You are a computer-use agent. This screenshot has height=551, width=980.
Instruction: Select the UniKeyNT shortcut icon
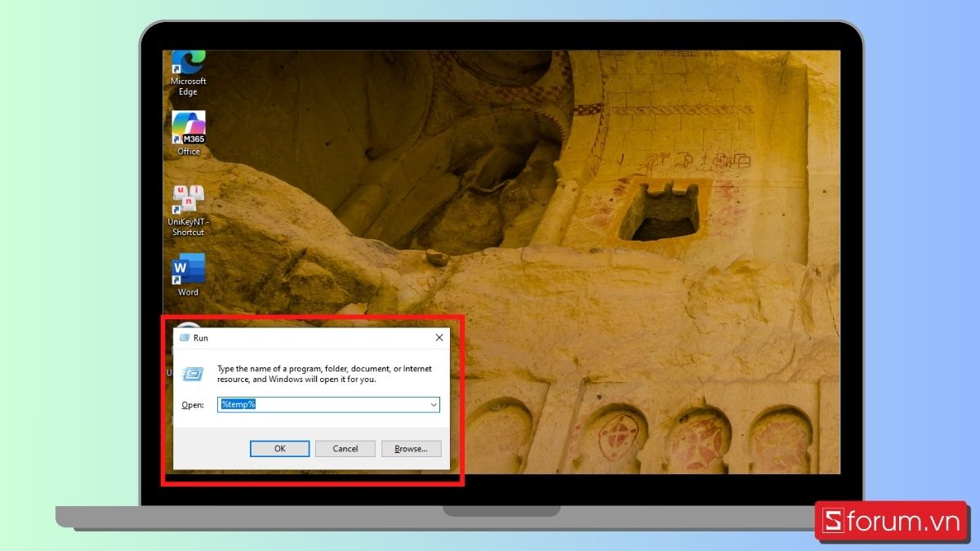click(188, 199)
